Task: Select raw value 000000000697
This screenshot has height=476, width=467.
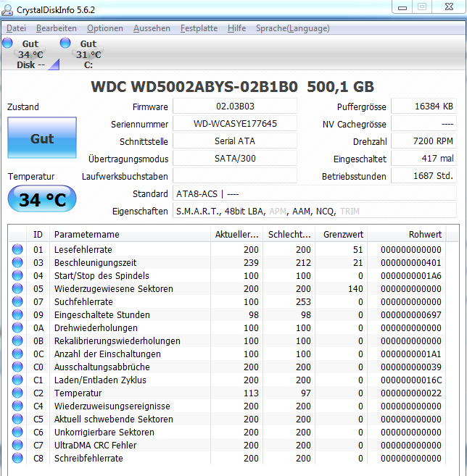Action: pos(410,315)
